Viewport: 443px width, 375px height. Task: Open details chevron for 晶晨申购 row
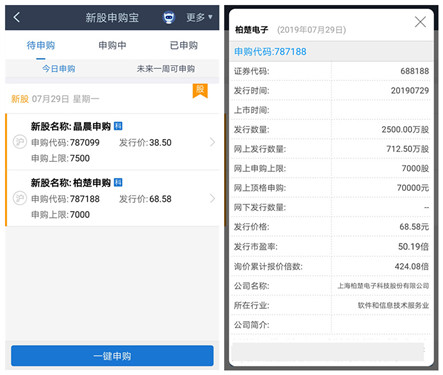212,142
